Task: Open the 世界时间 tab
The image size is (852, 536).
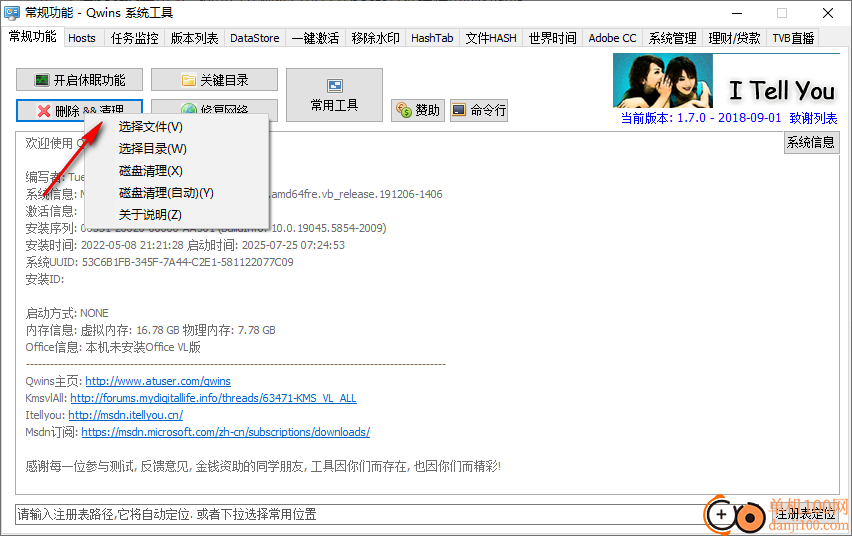Action: pos(552,38)
